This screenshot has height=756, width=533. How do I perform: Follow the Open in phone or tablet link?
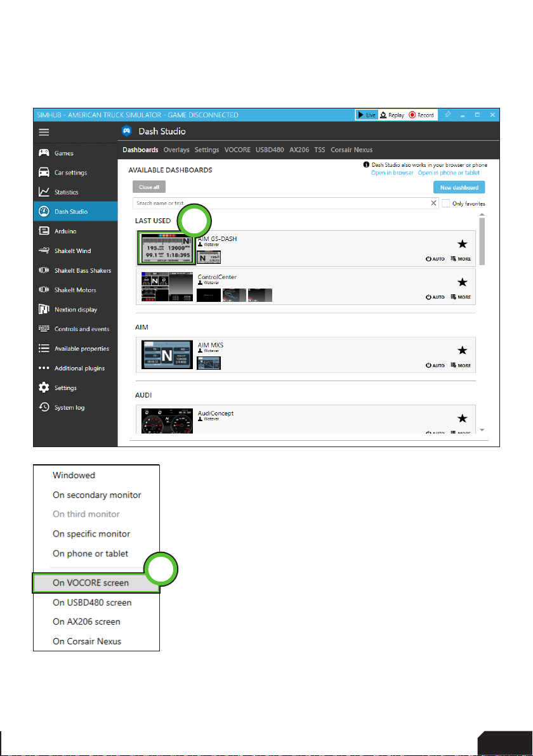point(449,173)
